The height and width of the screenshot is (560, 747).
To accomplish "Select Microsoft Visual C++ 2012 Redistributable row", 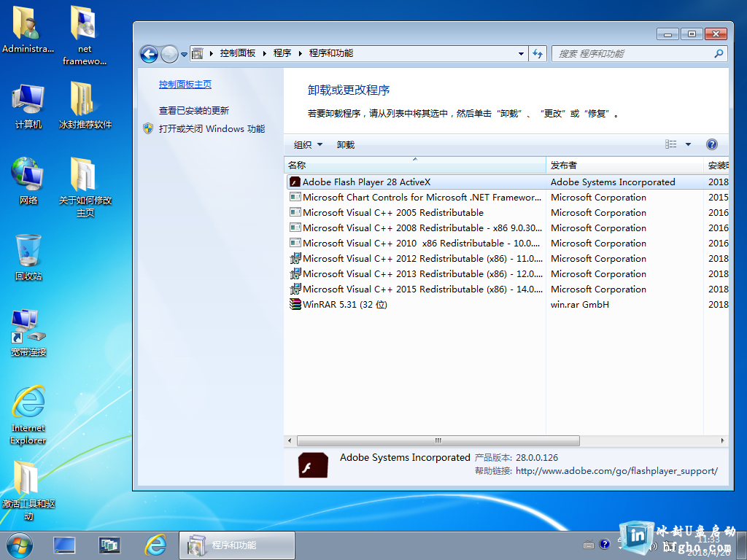I will pos(508,259).
